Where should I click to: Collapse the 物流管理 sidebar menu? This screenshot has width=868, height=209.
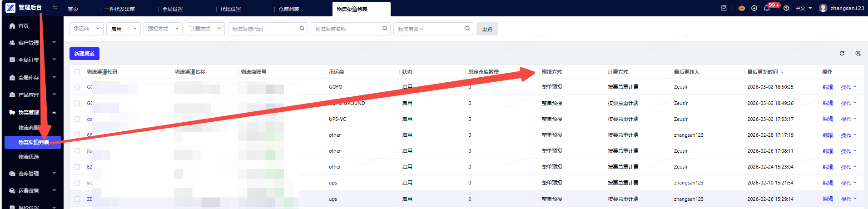pyautogui.click(x=32, y=112)
